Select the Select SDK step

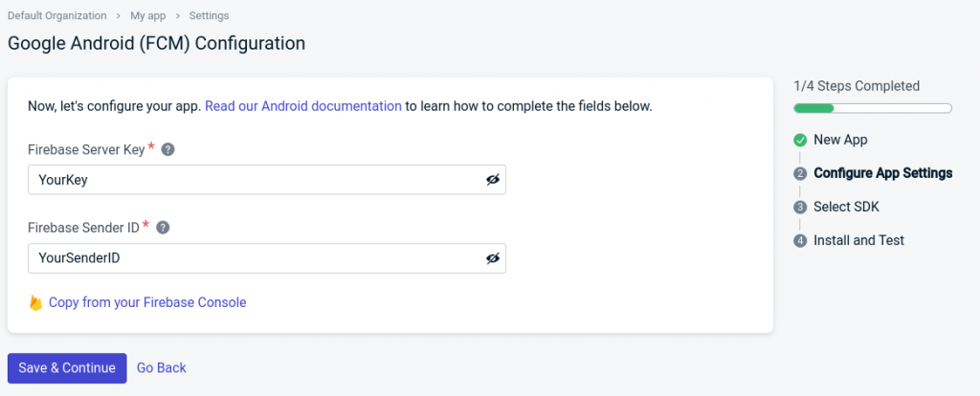pyautogui.click(x=846, y=207)
